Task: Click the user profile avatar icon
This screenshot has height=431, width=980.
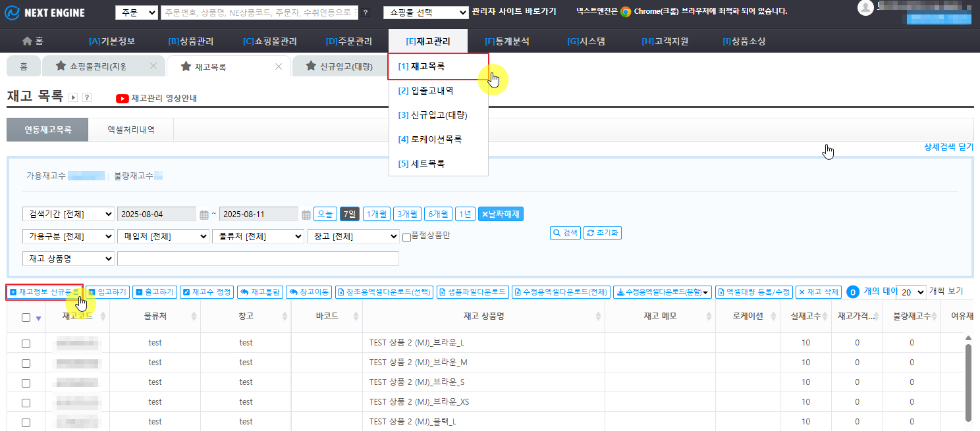Action: point(865,7)
